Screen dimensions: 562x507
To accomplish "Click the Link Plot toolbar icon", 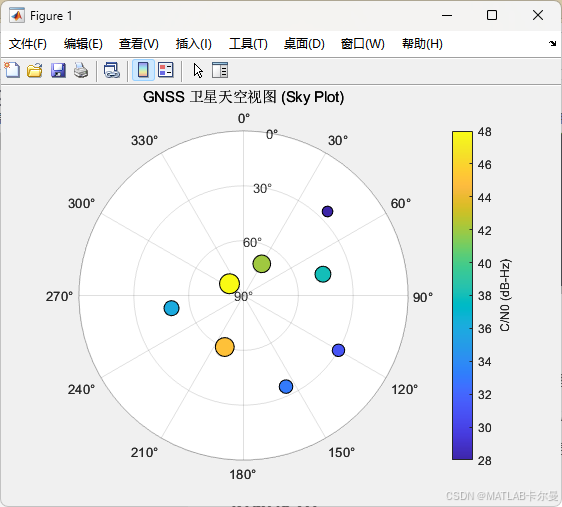I will coord(111,70).
